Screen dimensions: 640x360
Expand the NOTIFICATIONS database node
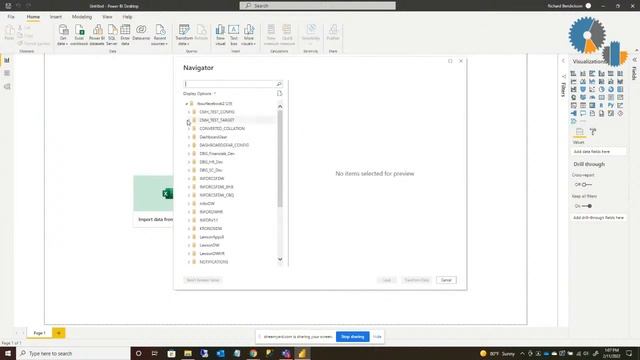pos(189,262)
